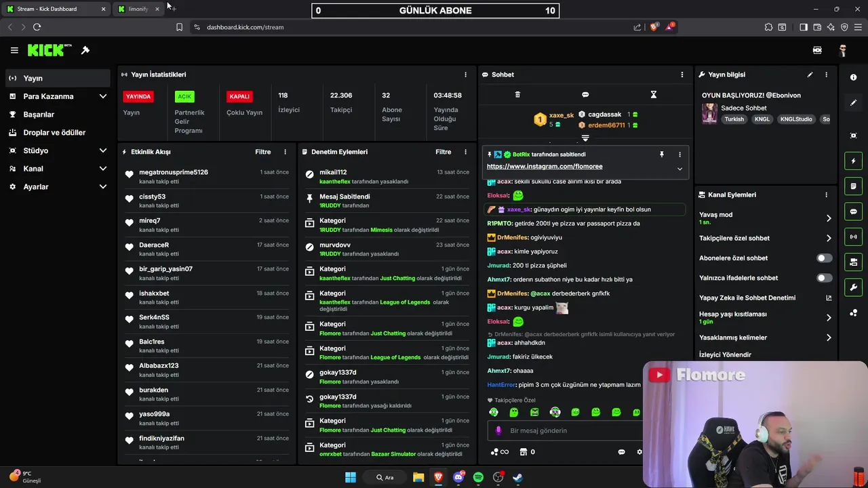Open the instagram.com/flomoree link
The width and height of the screenshot is (868, 488).
(x=545, y=166)
